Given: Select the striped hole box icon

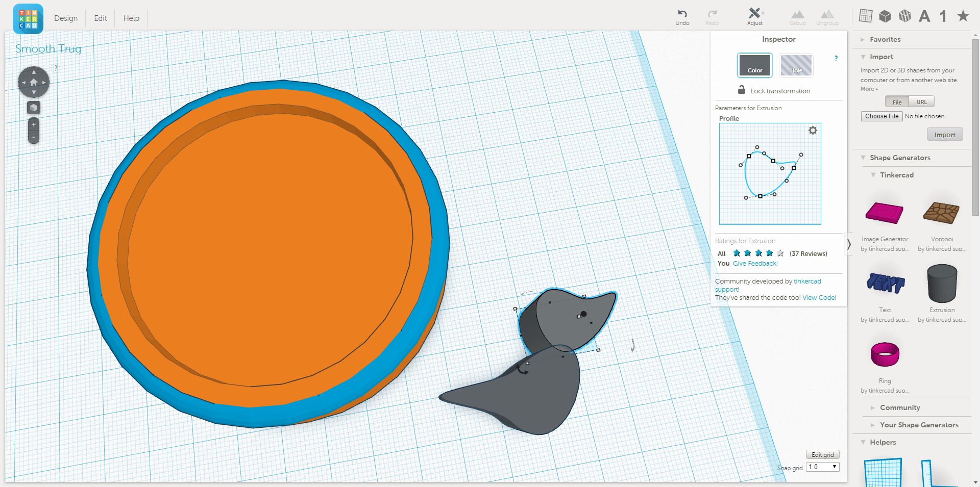Looking at the screenshot, I should pyautogui.click(x=905, y=16).
